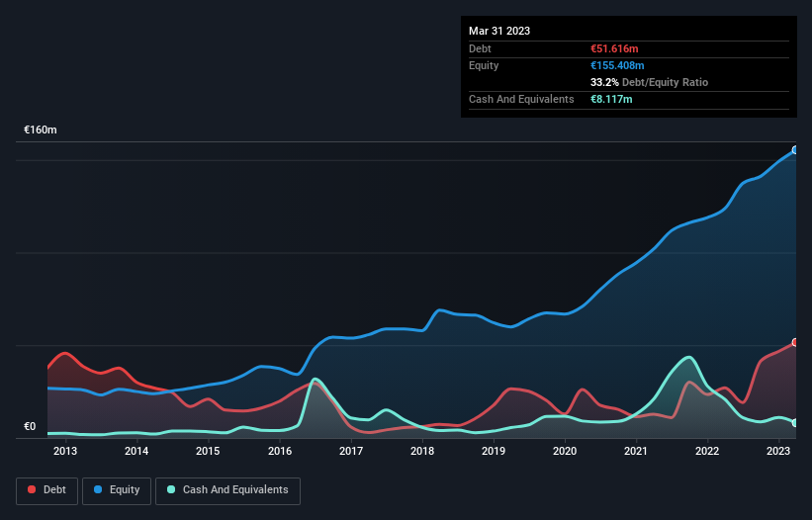Click the €160m y-axis label
The image size is (812, 520).
[x=41, y=130]
